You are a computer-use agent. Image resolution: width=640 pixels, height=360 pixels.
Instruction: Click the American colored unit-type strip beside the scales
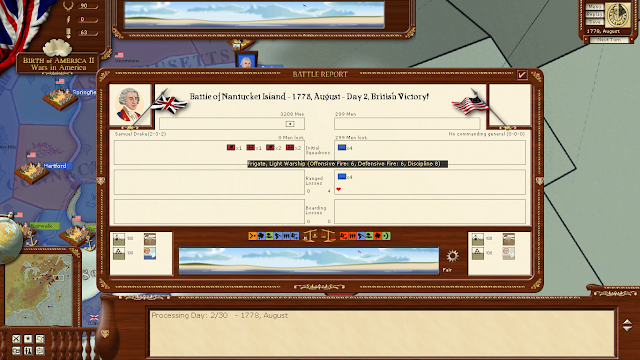[x=365, y=236]
